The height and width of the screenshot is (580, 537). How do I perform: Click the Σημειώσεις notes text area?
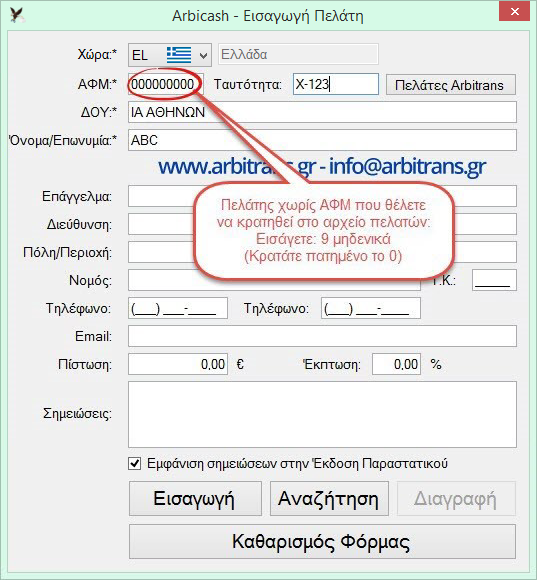click(322, 415)
